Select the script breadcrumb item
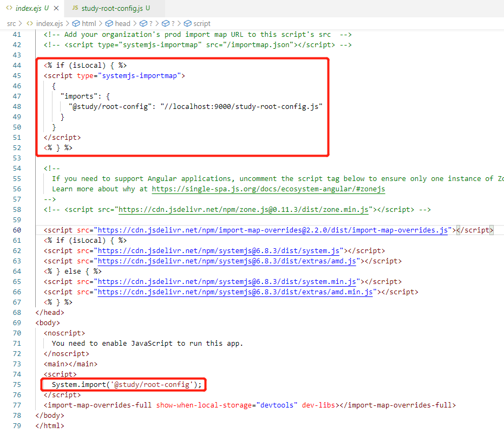The height and width of the screenshot is (433, 504). click(x=202, y=23)
